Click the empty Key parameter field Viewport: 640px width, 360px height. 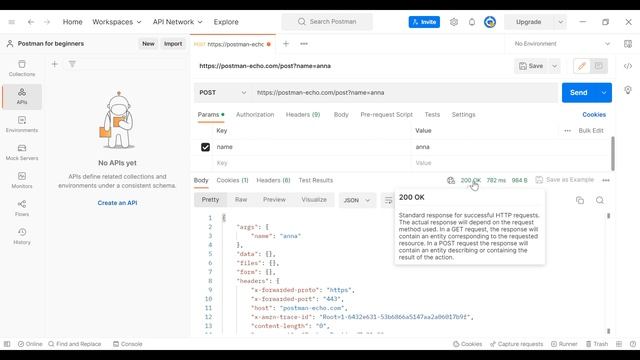312,163
